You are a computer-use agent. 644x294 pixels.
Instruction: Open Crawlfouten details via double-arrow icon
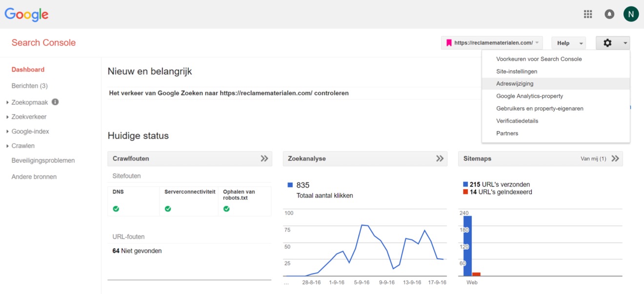(264, 158)
